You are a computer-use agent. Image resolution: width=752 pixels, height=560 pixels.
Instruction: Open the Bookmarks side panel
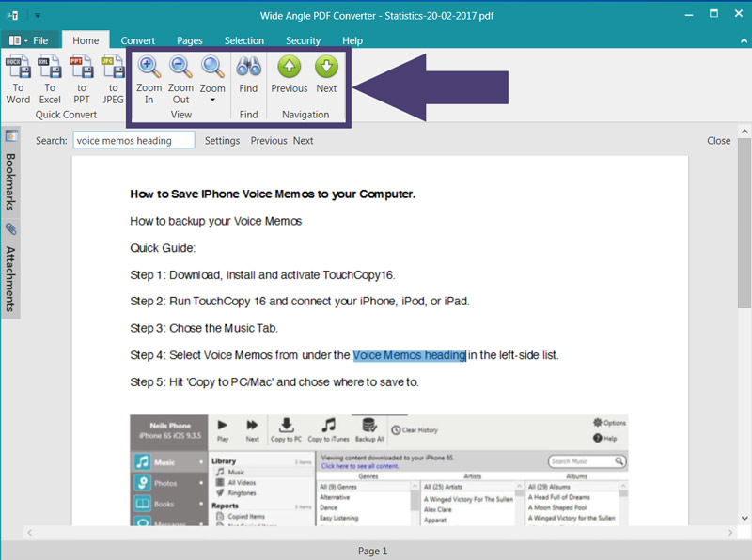pyautogui.click(x=10, y=181)
